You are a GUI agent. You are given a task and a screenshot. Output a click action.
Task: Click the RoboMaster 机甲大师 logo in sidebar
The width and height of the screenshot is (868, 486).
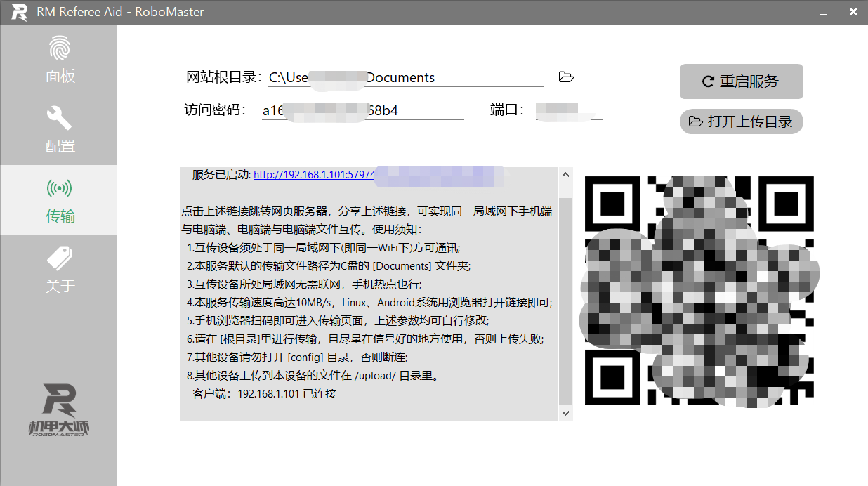[59, 410]
